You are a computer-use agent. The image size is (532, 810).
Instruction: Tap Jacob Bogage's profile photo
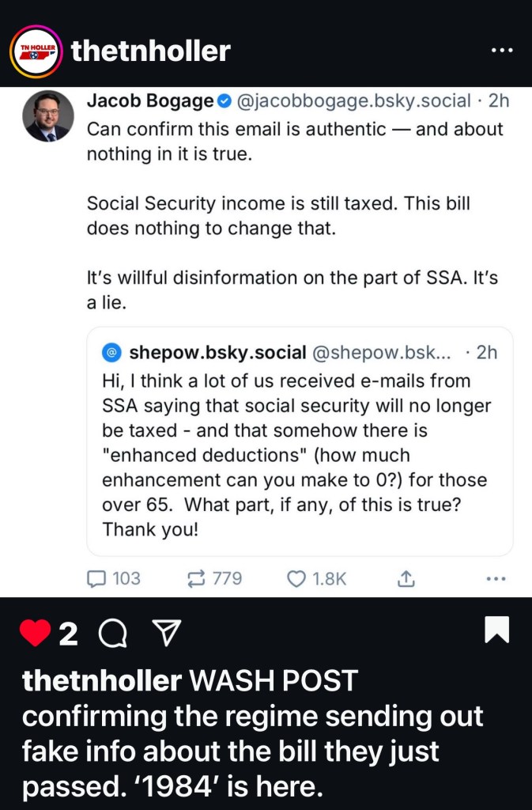coord(49,116)
